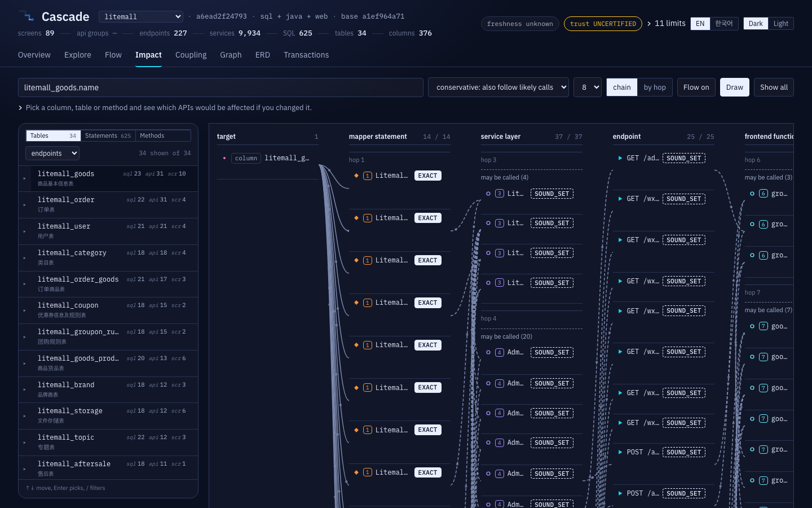
Task: Click the Cascade logo icon
Action: (x=27, y=16)
